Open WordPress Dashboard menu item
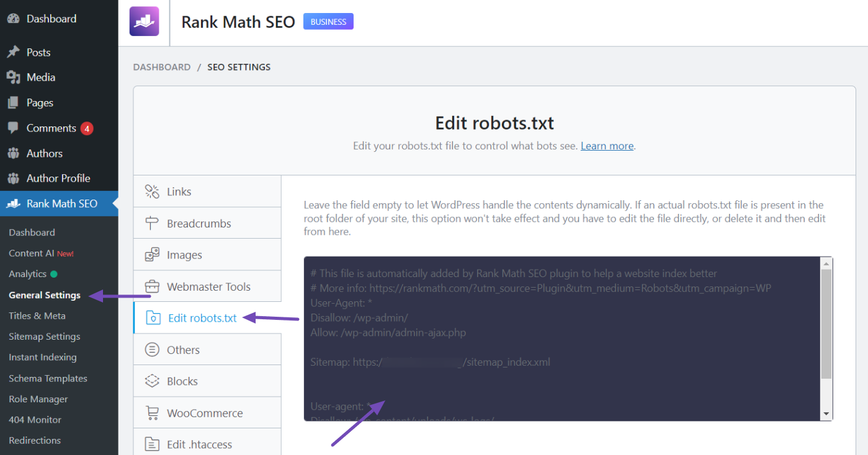This screenshot has height=455, width=868. point(59,19)
